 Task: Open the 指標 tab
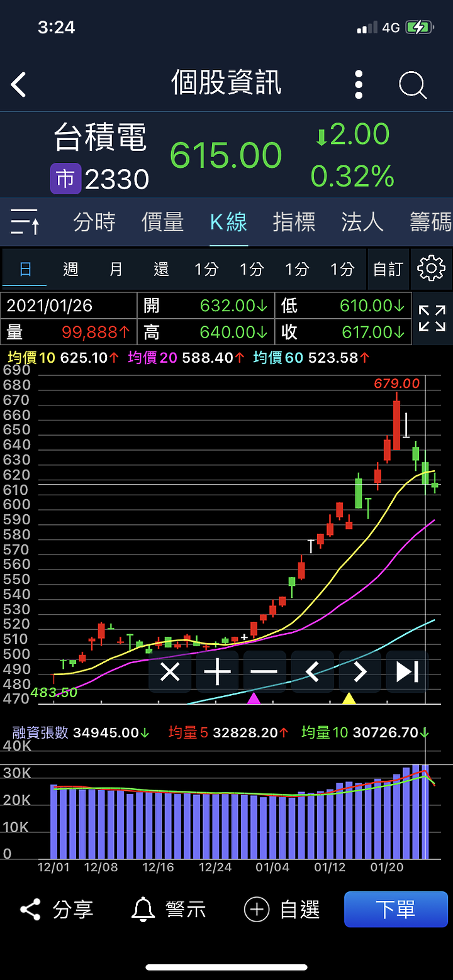[294, 222]
